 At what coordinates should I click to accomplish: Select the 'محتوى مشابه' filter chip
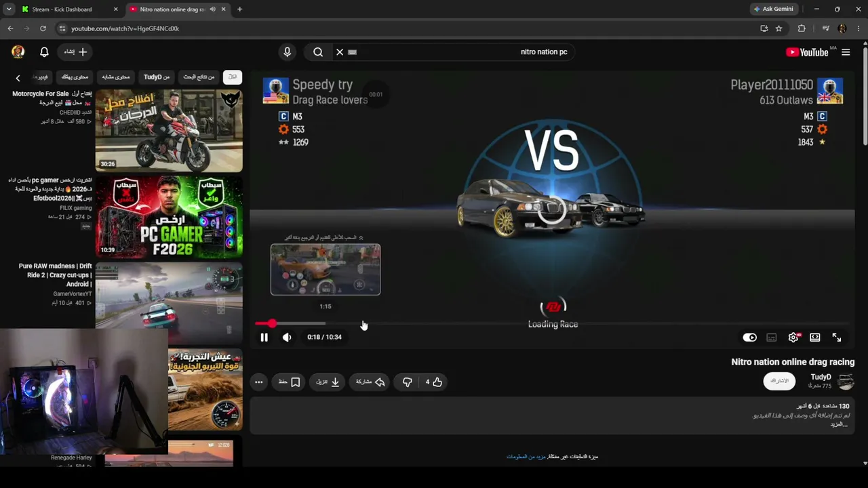[x=115, y=77]
